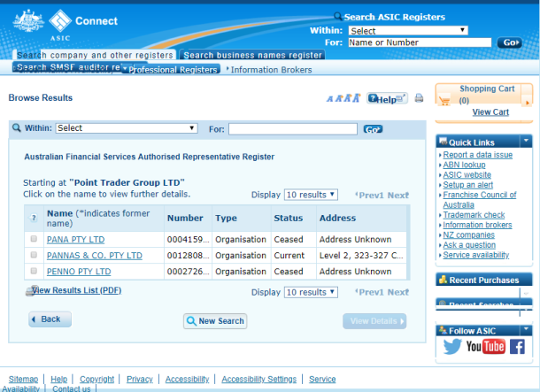Screen dimensions: 540x392
Task: Click the magnifier icon beside Search ASIC Registers
Action: tap(338, 16)
